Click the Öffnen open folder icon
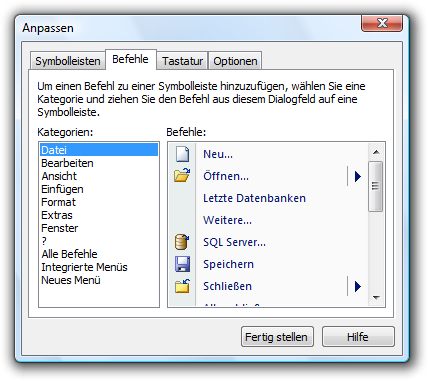Viewport: 428px width, 381px height. click(182, 175)
